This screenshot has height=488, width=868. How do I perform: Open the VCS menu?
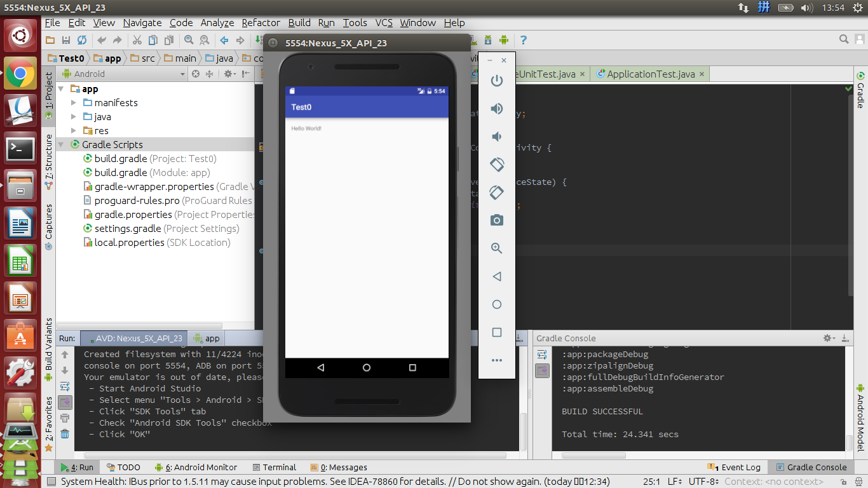pos(384,23)
